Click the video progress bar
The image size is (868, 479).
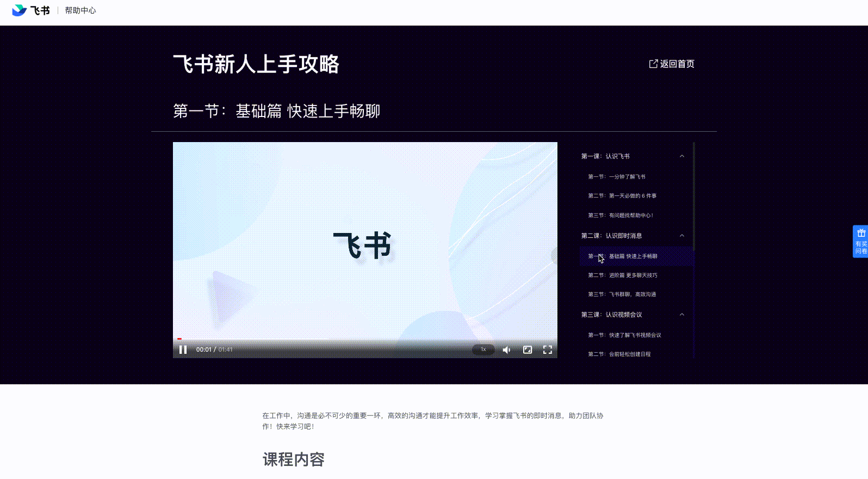coord(364,339)
